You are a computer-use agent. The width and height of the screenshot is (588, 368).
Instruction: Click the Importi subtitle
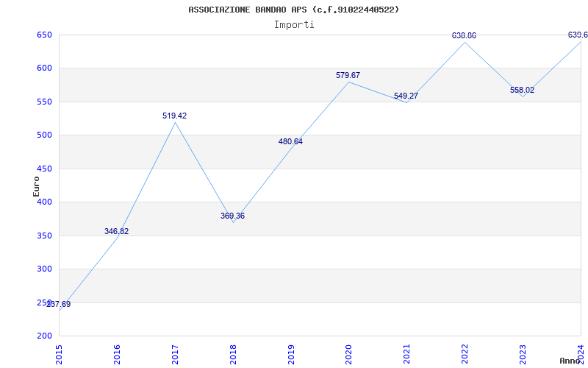(293, 25)
